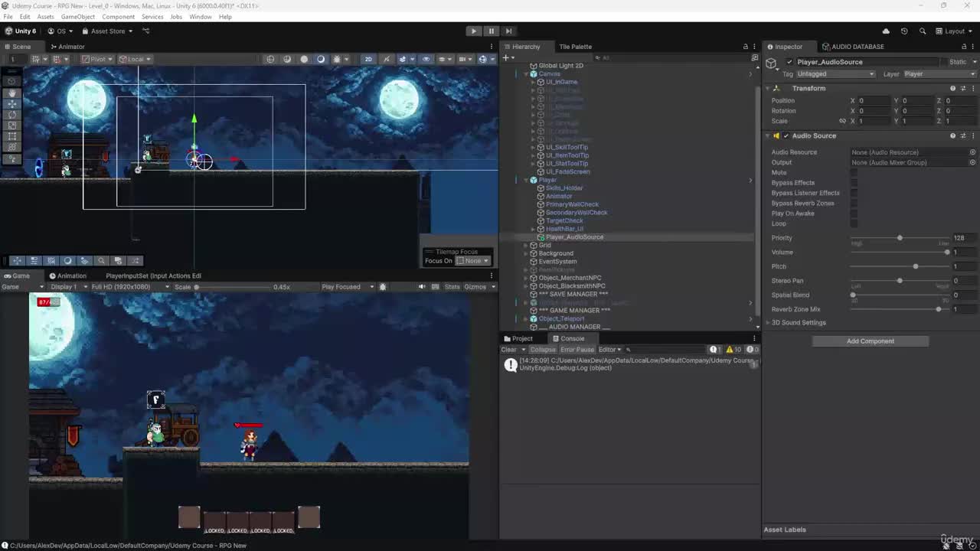Toggle Console Collapse button
The image size is (980, 551).
tap(542, 350)
